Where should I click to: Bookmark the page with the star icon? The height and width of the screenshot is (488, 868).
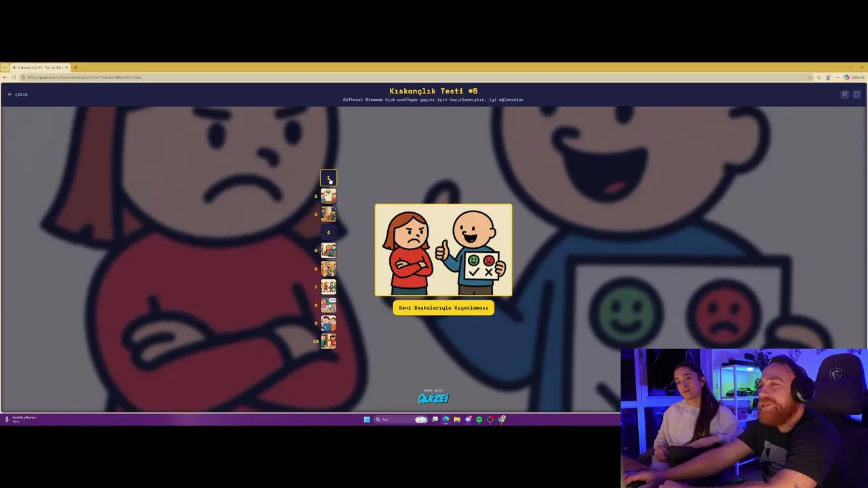810,77
